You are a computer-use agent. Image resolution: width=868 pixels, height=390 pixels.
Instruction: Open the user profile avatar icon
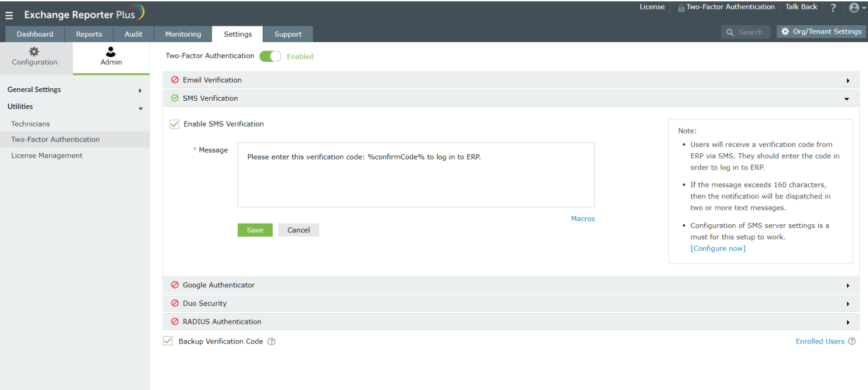pyautogui.click(x=854, y=8)
